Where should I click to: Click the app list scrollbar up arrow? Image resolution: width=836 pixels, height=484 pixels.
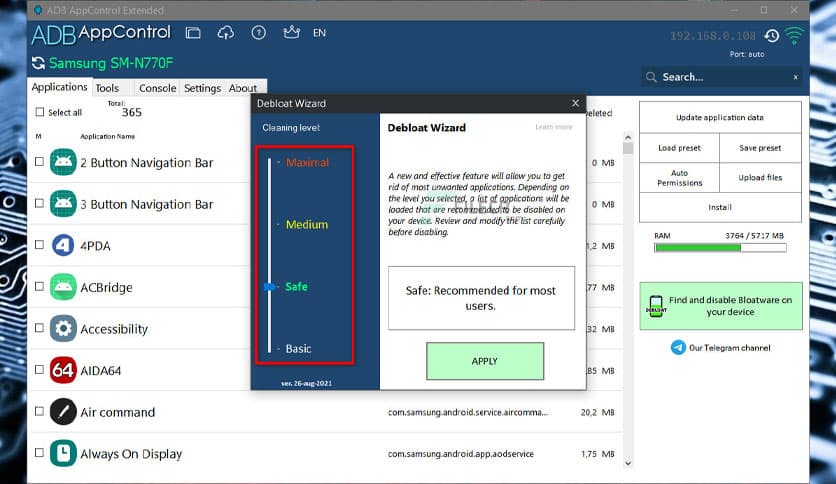click(628, 138)
